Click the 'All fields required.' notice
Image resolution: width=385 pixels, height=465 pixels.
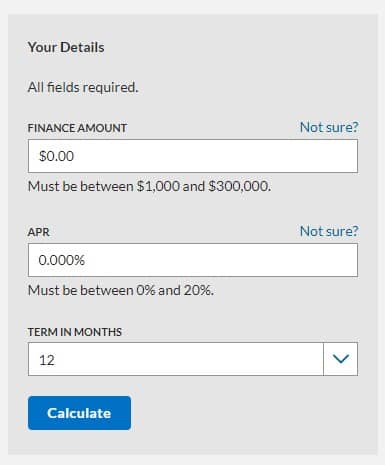[x=83, y=88]
